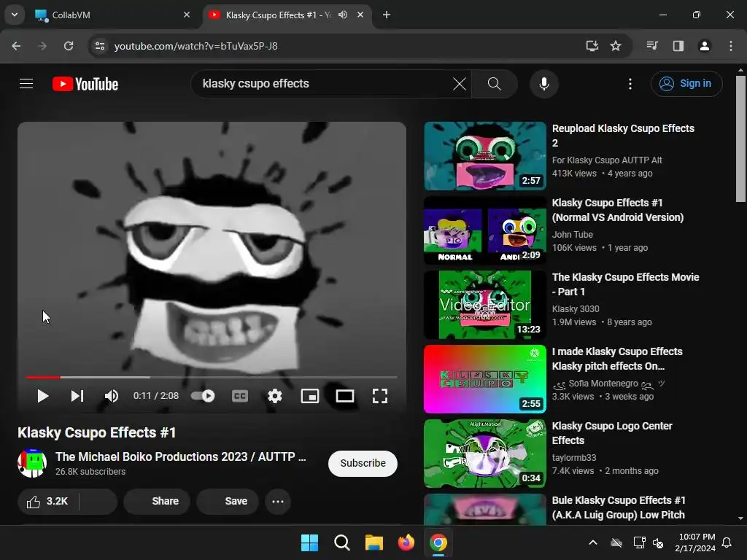Toggle the autoplay switch
Screen dimensions: 747x560
[203, 396]
